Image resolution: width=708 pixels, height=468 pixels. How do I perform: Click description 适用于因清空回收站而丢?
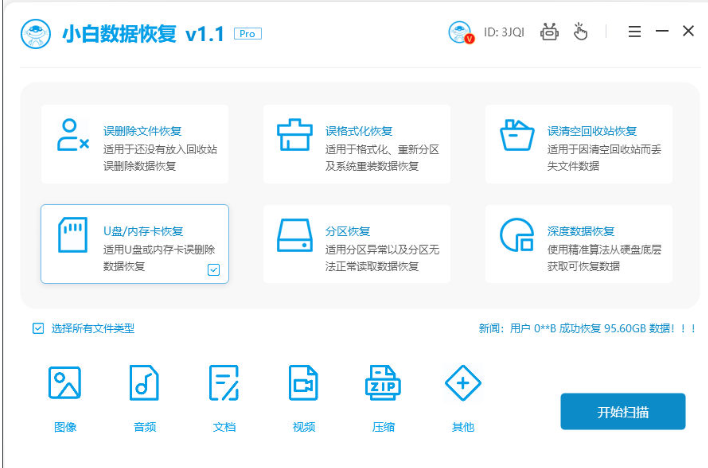(604, 150)
